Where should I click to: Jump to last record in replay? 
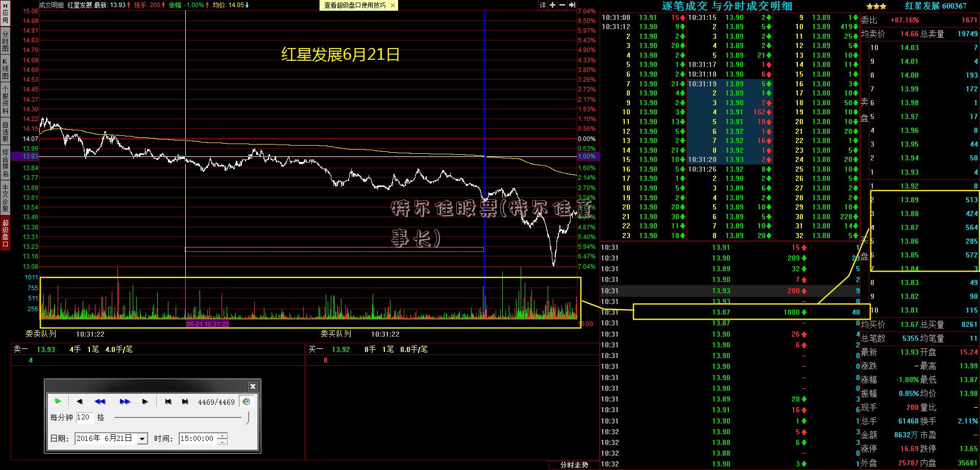(185, 402)
